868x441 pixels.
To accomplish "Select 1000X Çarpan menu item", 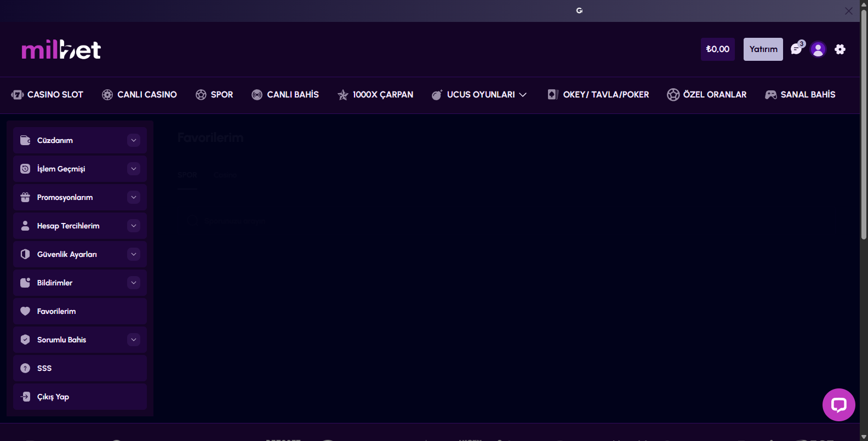I will [375, 95].
